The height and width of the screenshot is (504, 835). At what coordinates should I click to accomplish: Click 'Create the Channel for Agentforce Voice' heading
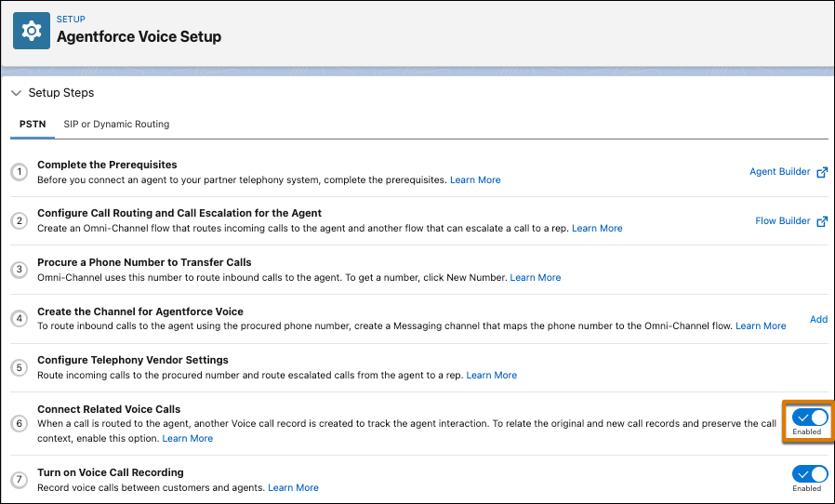coord(140,312)
